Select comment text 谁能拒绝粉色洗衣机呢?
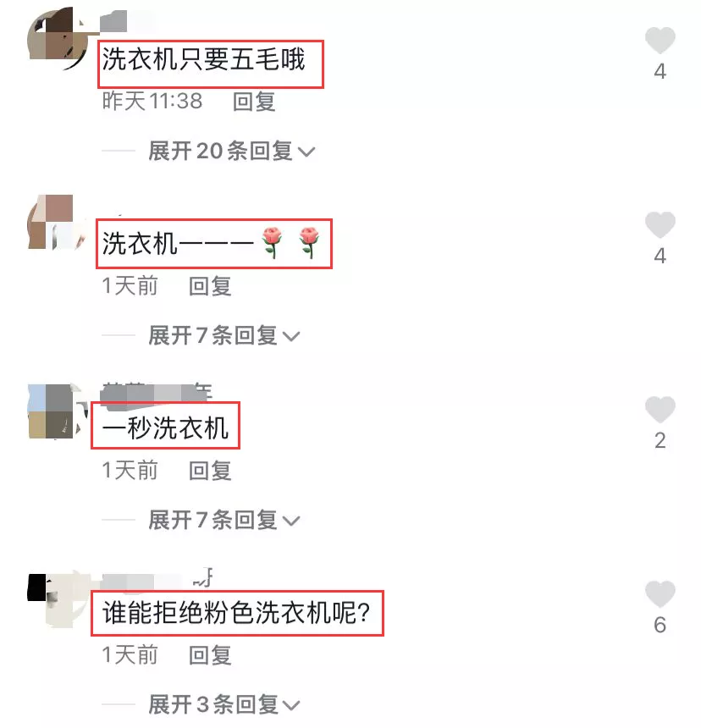Viewport: 701px width, 728px height. click(236, 612)
